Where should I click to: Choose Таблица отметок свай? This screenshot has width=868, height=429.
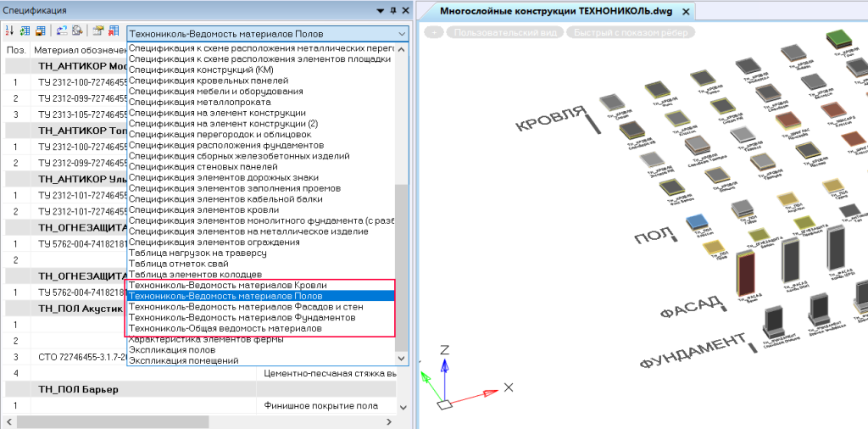(x=261, y=264)
